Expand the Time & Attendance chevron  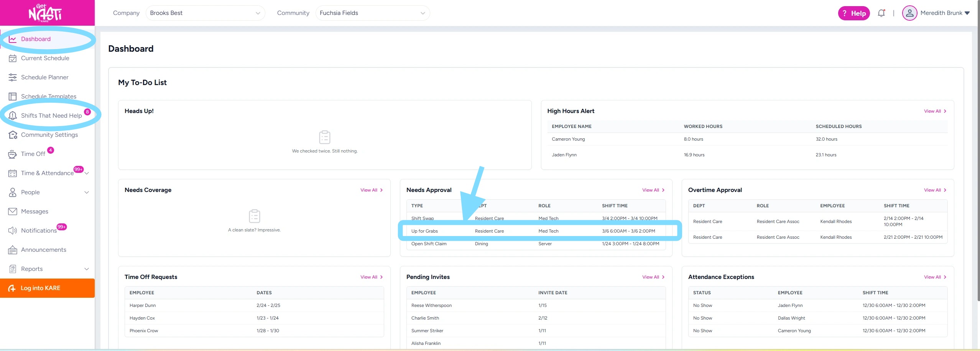[87, 173]
